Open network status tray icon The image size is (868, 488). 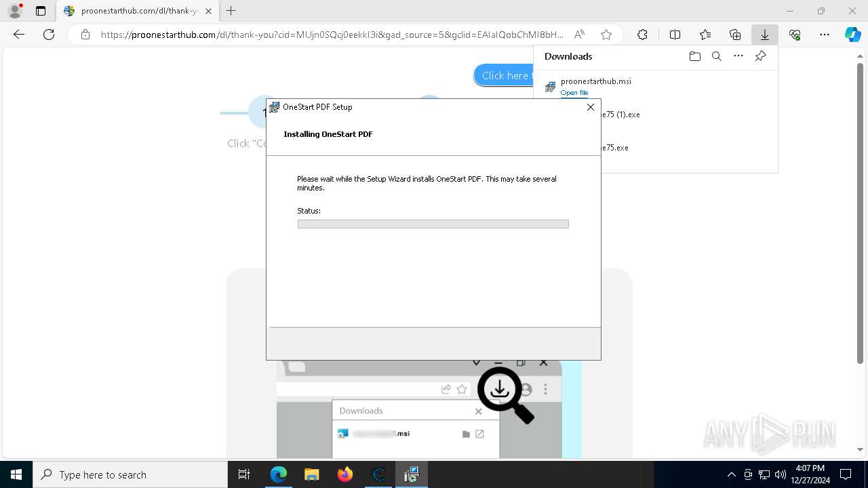tap(764, 474)
